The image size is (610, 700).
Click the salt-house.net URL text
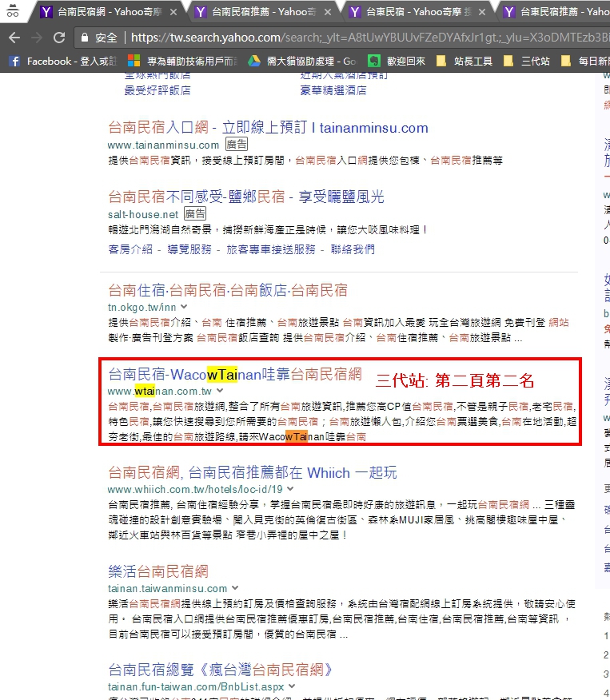[x=143, y=214]
